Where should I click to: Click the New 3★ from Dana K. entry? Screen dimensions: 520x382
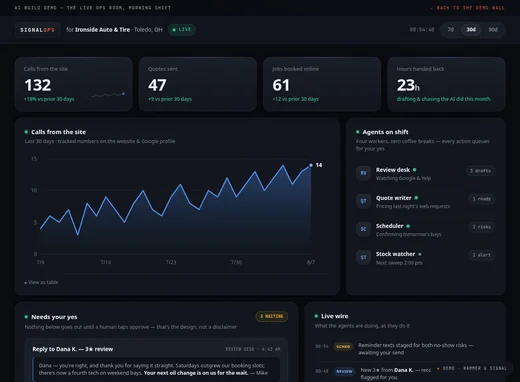(395, 374)
